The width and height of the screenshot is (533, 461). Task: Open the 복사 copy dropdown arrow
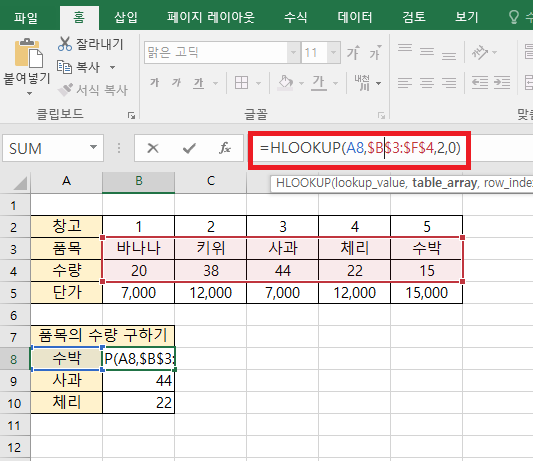click(x=113, y=67)
